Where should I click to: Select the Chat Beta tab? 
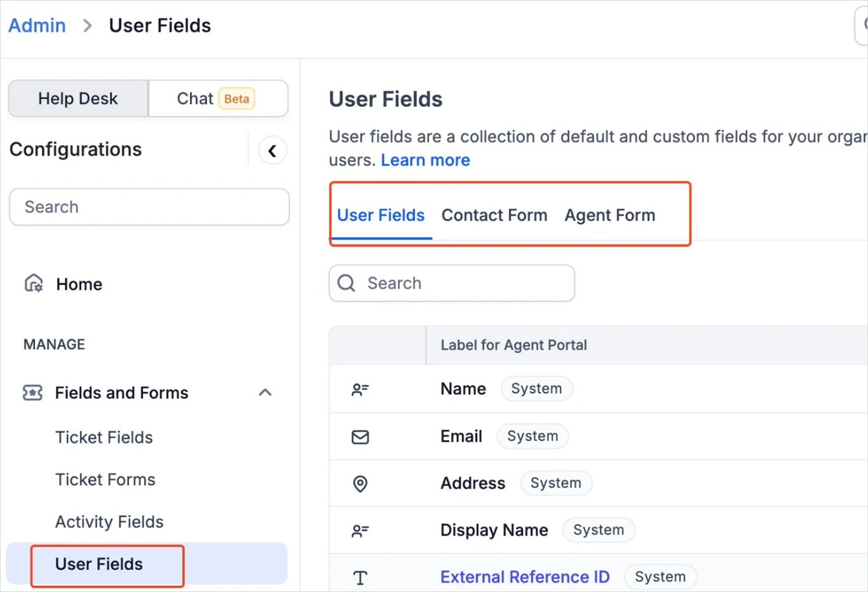[210, 98]
